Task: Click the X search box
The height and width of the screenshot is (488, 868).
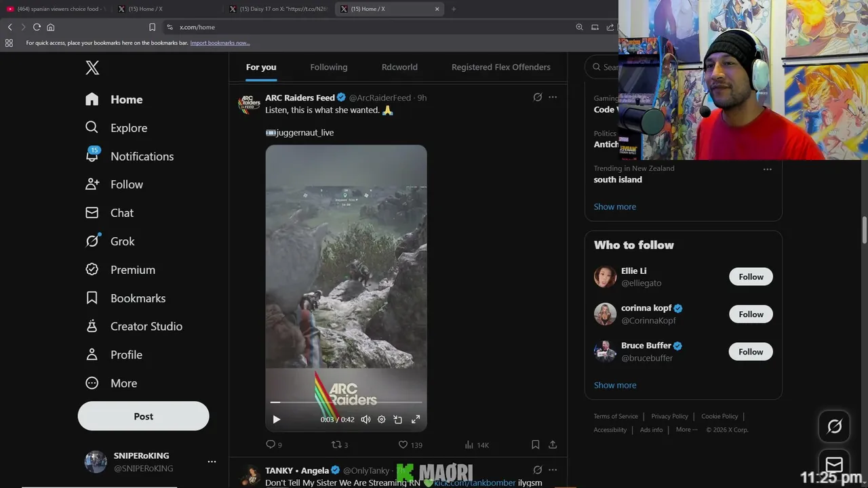Action: point(602,67)
